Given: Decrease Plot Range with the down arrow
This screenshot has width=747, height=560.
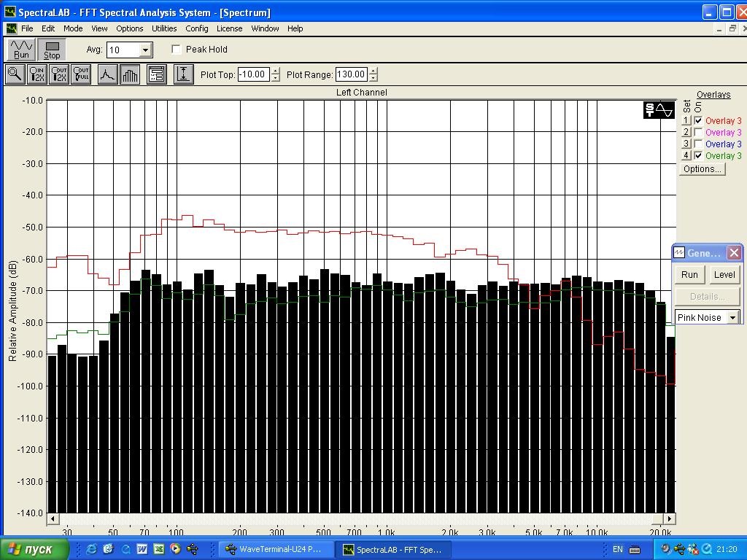Looking at the screenshot, I should (x=373, y=77).
